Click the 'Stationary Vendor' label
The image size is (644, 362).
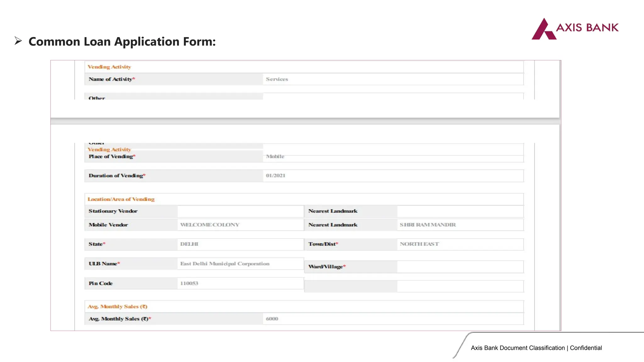click(x=113, y=211)
